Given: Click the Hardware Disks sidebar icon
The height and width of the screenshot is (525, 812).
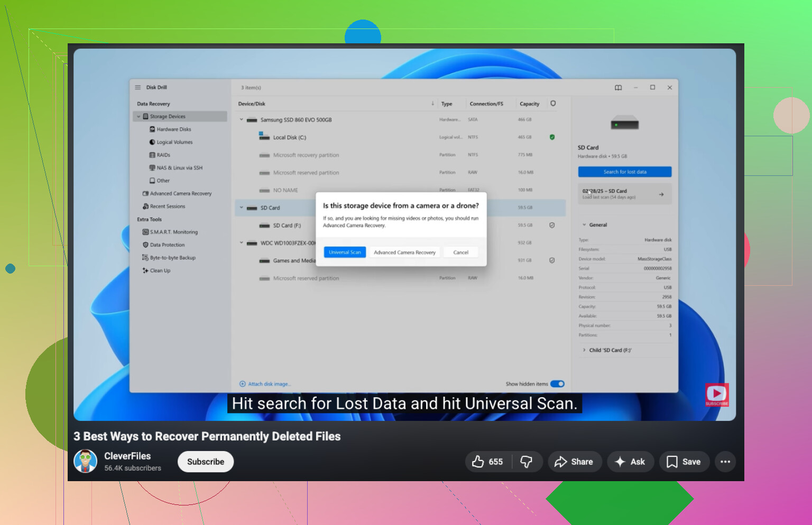Looking at the screenshot, I should pos(152,129).
